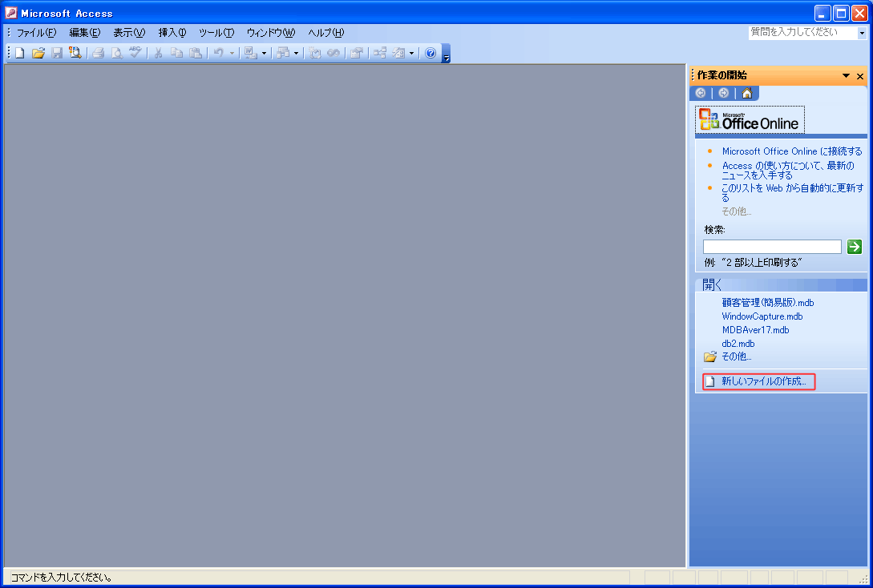Click the Office Online logo banner
This screenshot has height=588, width=873.
click(x=750, y=119)
